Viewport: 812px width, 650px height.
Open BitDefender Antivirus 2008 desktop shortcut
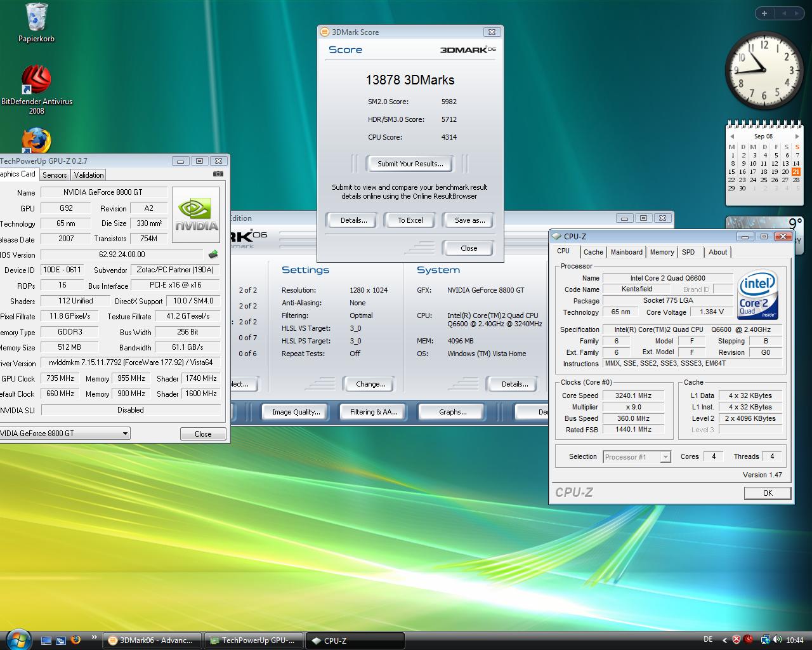[36, 81]
